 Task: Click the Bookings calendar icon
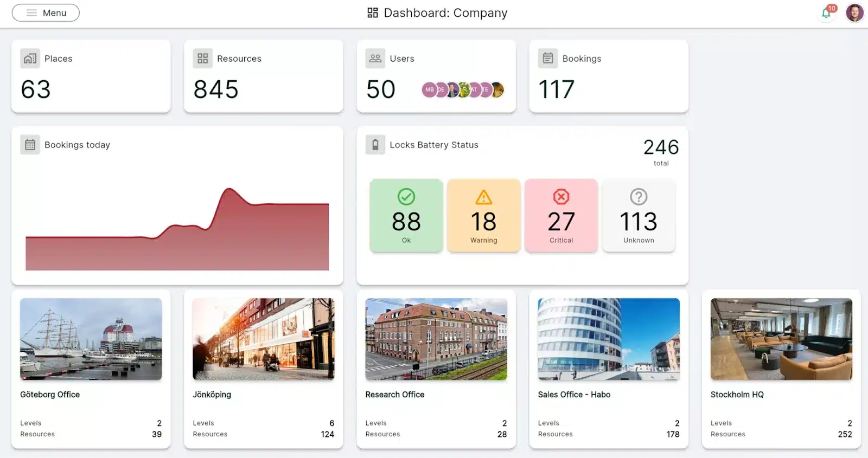point(547,59)
